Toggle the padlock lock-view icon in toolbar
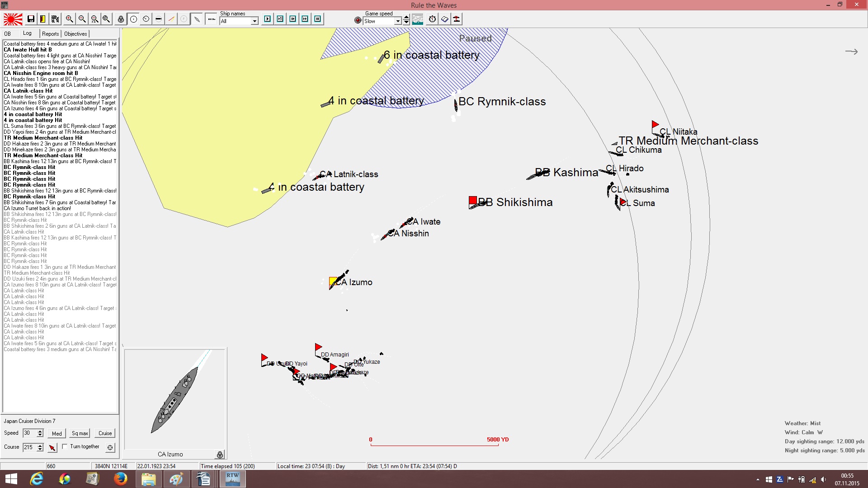This screenshot has width=868, height=488. point(121,19)
